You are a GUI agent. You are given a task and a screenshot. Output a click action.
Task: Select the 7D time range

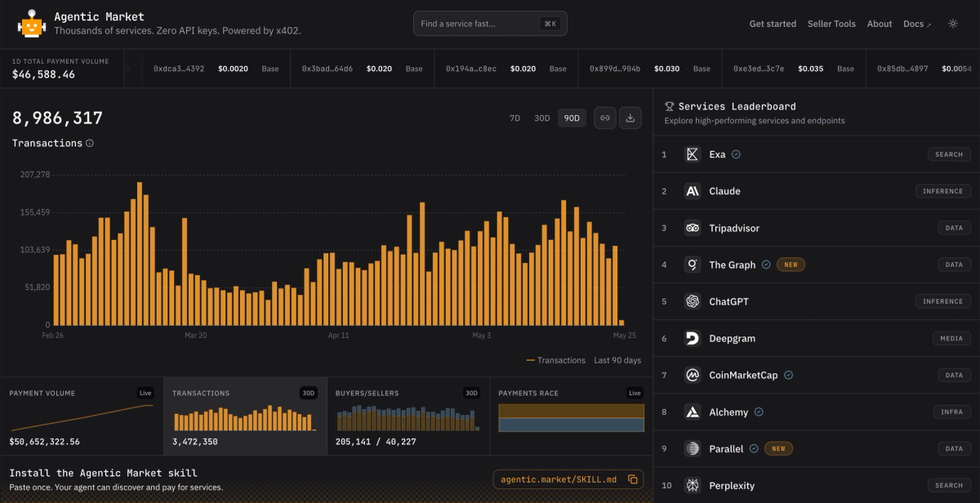[514, 118]
